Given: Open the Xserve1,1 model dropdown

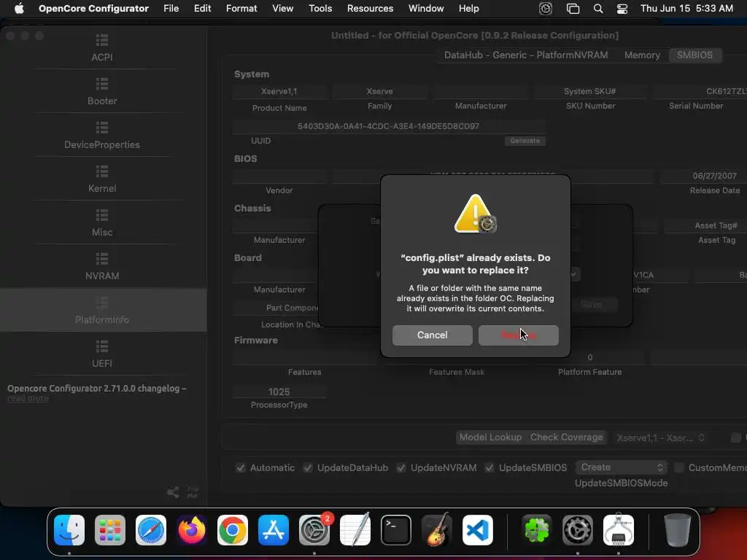Looking at the screenshot, I should pos(659,437).
